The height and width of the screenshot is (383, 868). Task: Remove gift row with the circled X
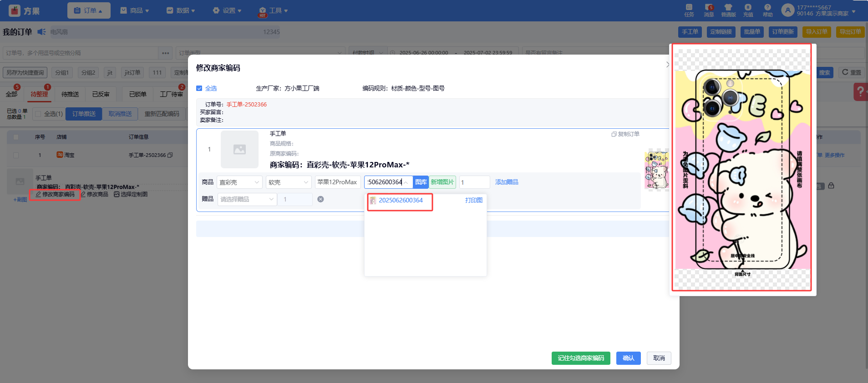(x=320, y=199)
